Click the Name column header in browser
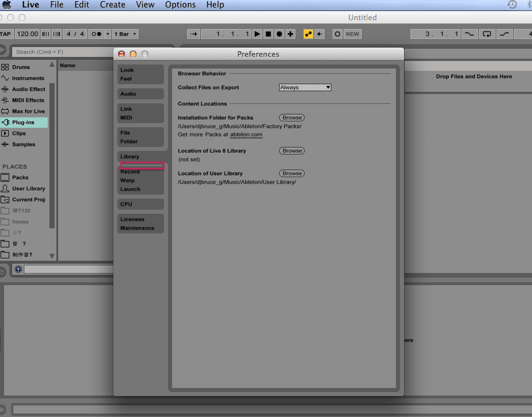The width and height of the screenshot is (532, 417). (x=85, y=66)
